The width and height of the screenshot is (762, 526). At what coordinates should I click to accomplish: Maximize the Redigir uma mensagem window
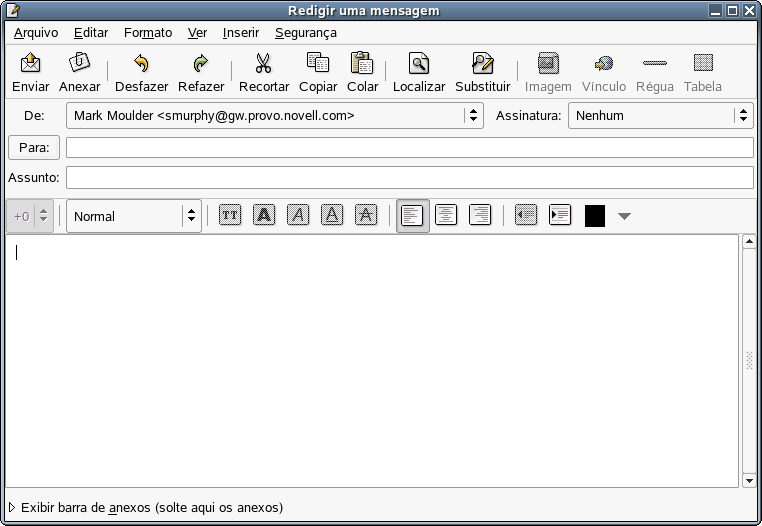tap(732, 10)
